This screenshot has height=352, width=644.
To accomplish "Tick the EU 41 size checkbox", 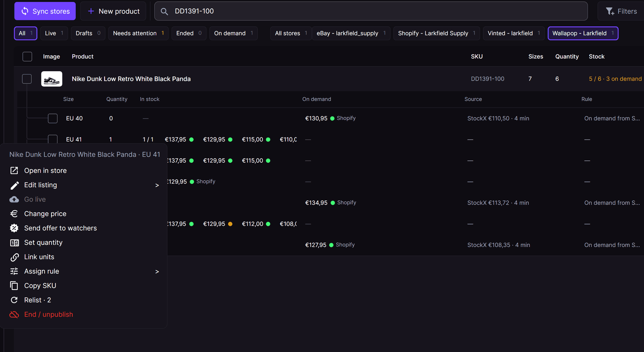I will click(53, 139).
